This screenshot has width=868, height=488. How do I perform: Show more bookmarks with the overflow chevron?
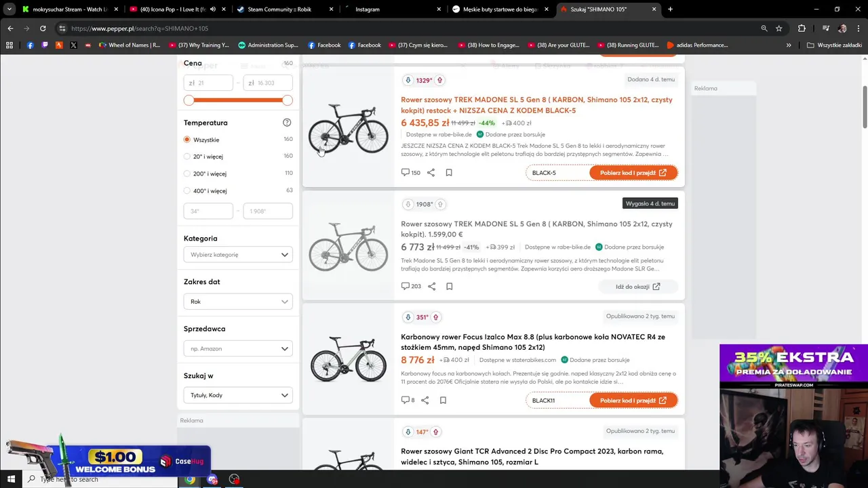pyautogui.click(x=789, y=45)
